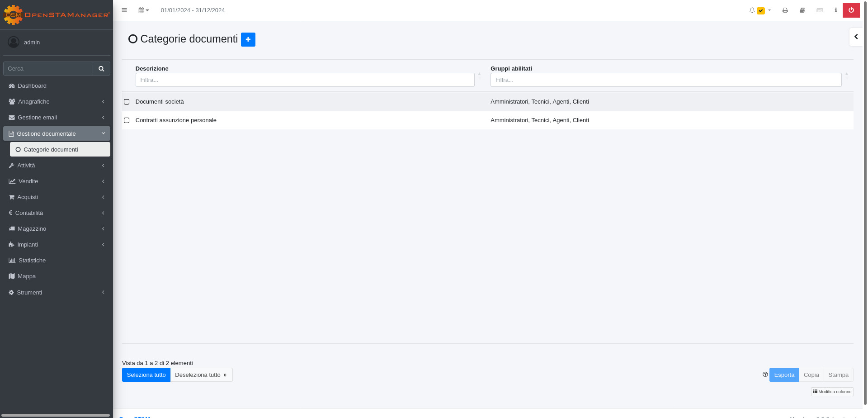Click the notifications bell icon
Image resolution: width=868 pixels, height=418 pixels.
point(752,10)
